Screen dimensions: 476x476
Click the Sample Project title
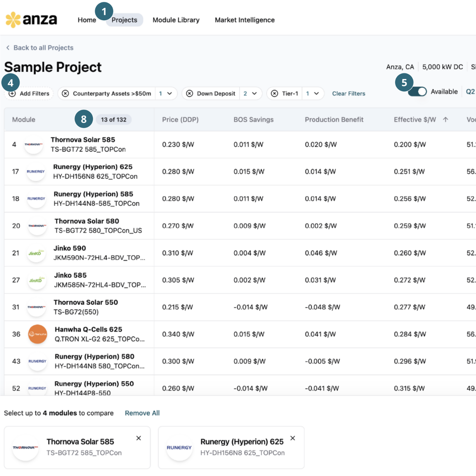click(x=53, y=67)
